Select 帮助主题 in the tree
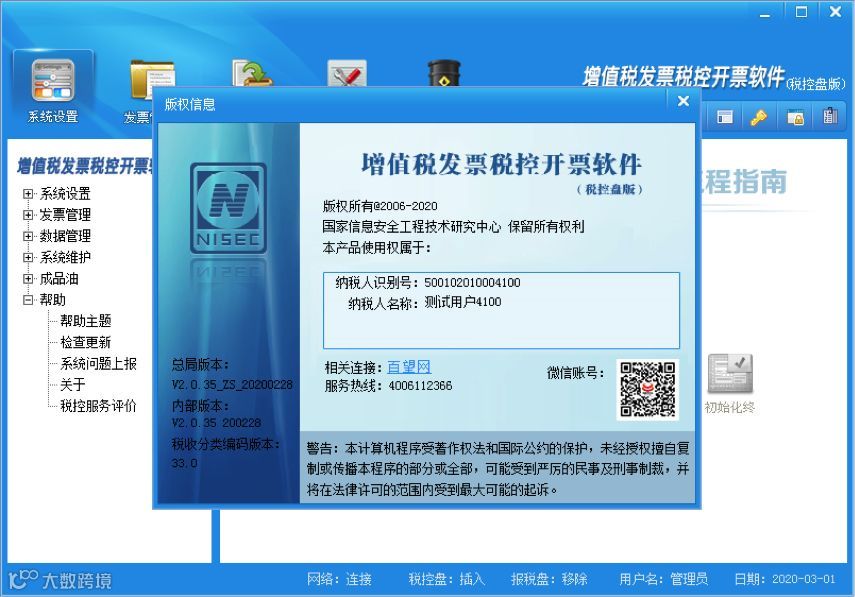This screenshot has width=855, height=597. pos(86,321)
